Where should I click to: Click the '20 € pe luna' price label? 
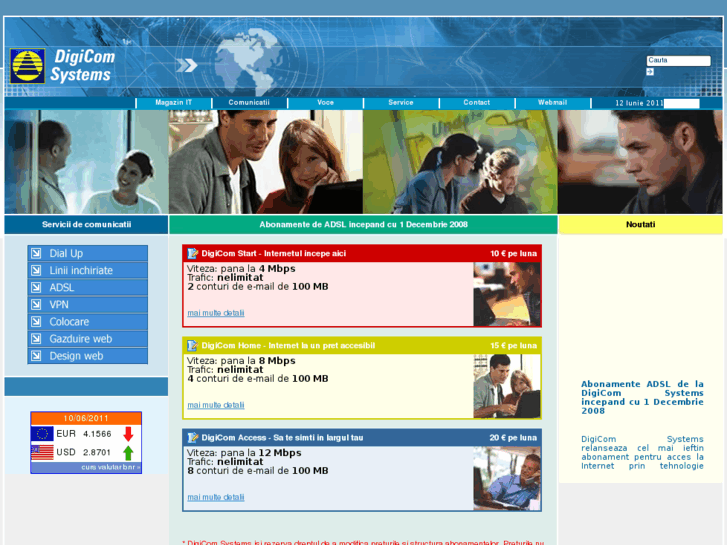(x=513, y=438)
